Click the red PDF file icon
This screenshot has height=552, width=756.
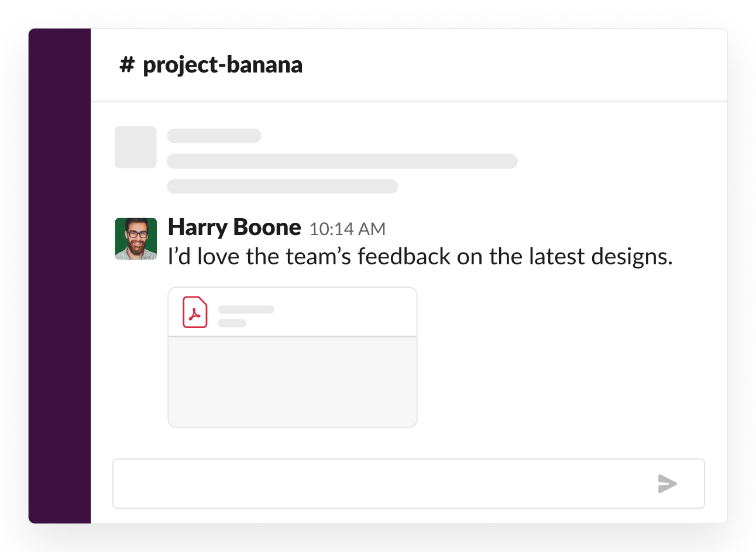[x=195, y=312]
